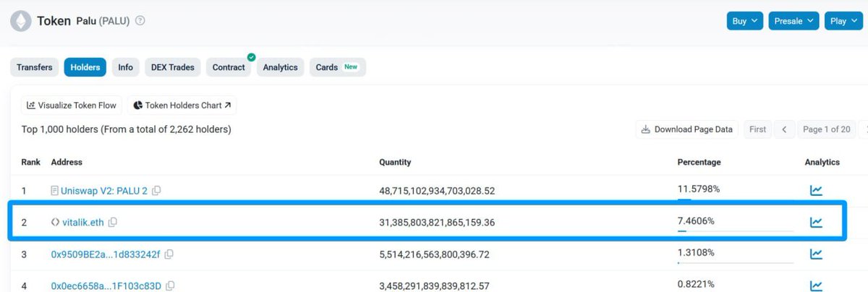868x292 pixels.
Task: Select quantity 48,715,102,934,703,028.52
Action: [437, 191]
